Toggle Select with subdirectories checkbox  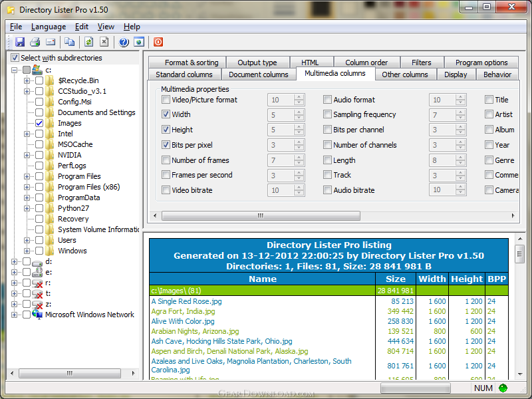15,58
